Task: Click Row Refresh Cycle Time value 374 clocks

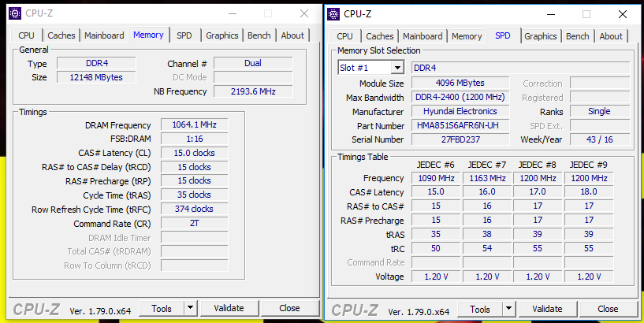Action: [x=194, y=209]
